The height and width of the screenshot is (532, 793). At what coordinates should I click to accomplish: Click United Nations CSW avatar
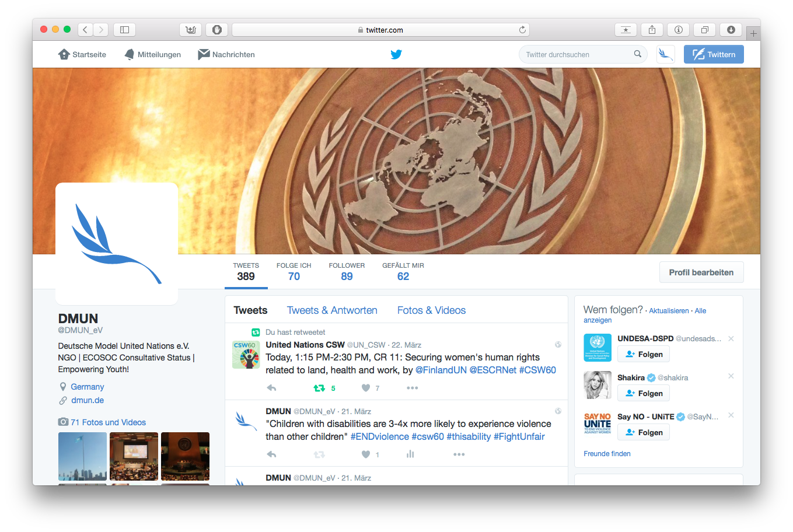pyautogui.click(x=246, y=355)
